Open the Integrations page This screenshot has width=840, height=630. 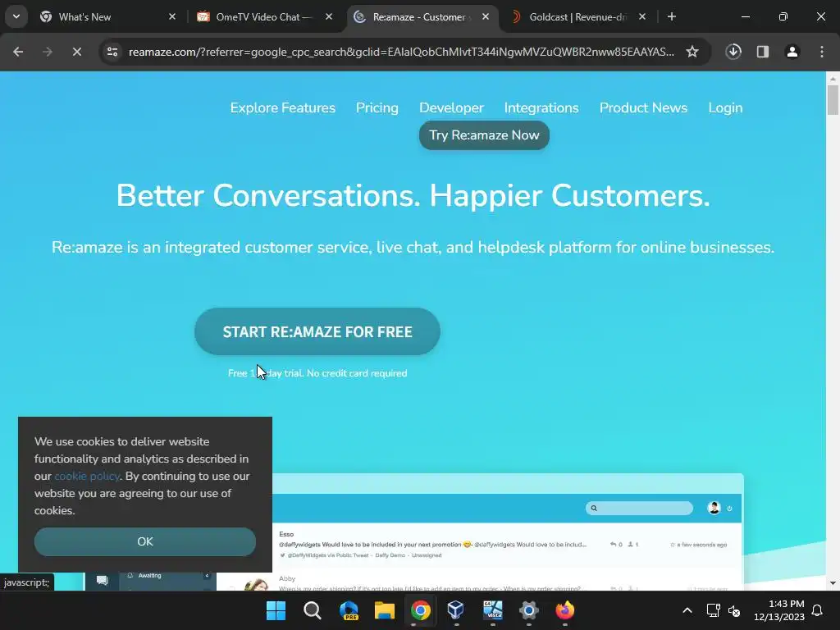coord(541,107)
